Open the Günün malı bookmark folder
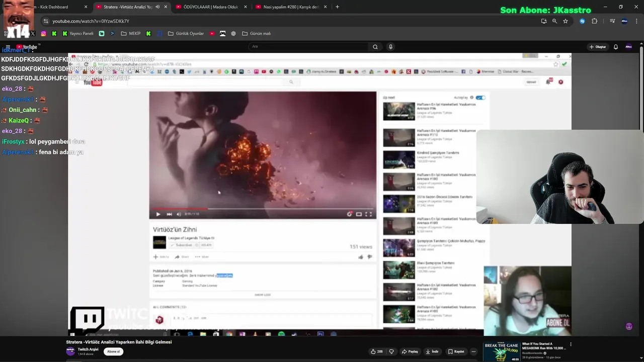The height and width of the screenshot is (362, 644). coord(257,34)
